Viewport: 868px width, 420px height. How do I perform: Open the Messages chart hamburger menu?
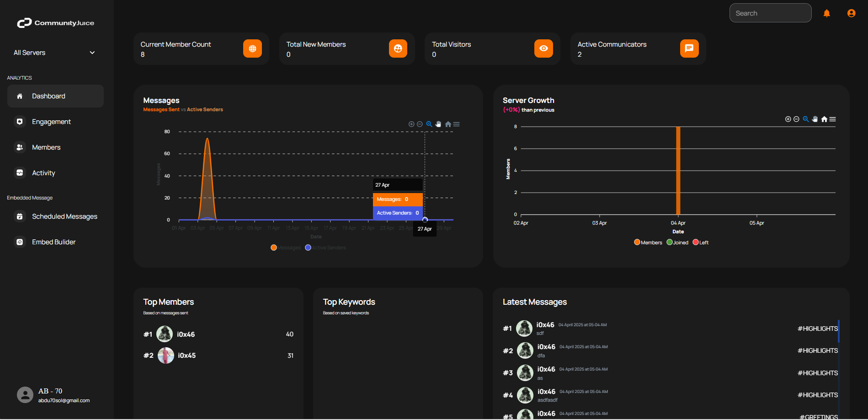(x=457, y=124)
